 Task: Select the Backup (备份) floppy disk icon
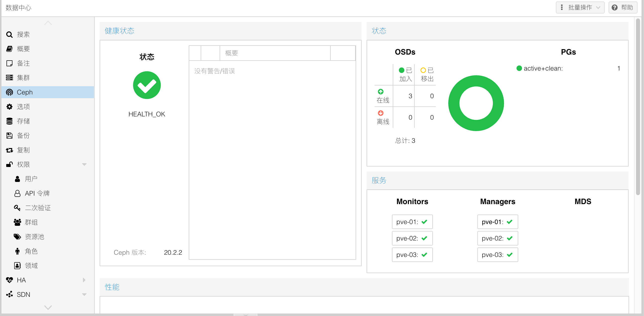point(9,136)
